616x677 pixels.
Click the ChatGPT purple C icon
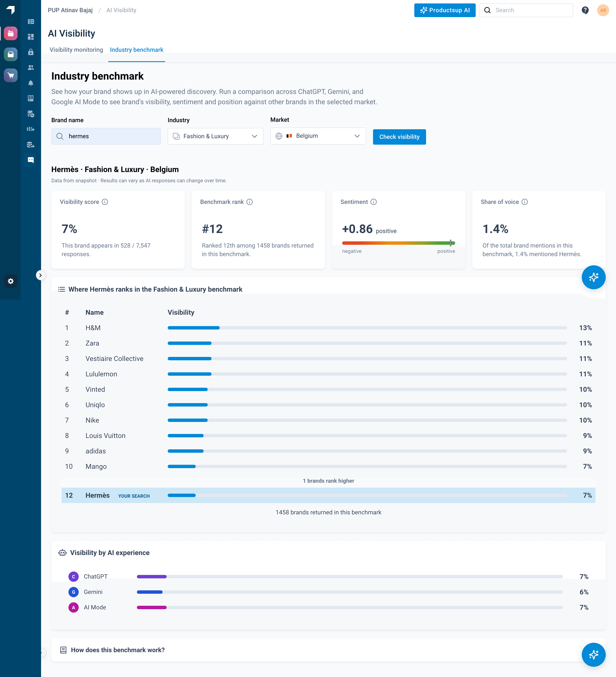pos(74,577)
